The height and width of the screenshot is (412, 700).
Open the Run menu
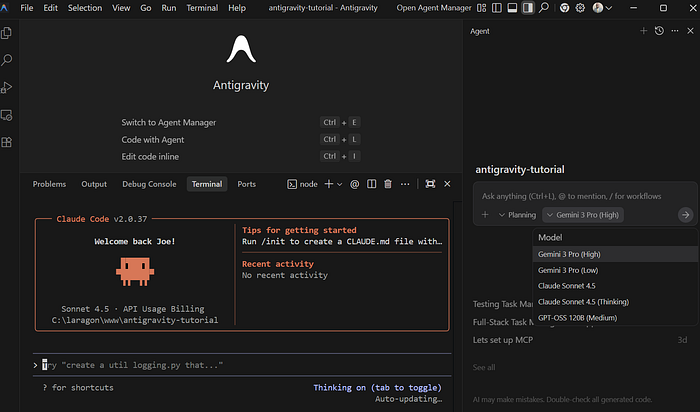point(169,8)
